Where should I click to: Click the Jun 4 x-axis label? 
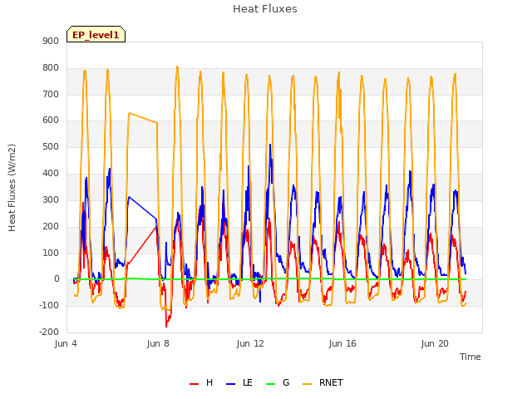coord(66,343)
